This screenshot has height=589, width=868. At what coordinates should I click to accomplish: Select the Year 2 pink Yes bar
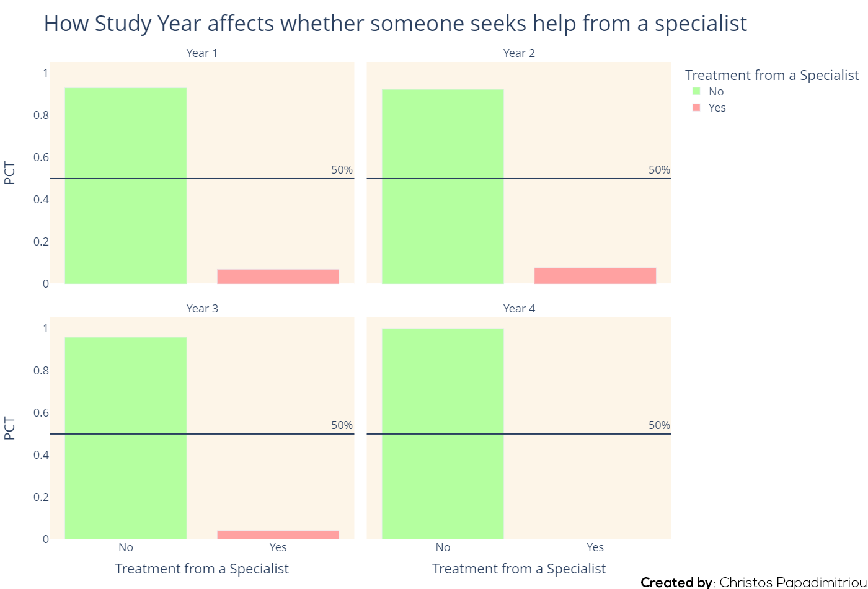595,276
